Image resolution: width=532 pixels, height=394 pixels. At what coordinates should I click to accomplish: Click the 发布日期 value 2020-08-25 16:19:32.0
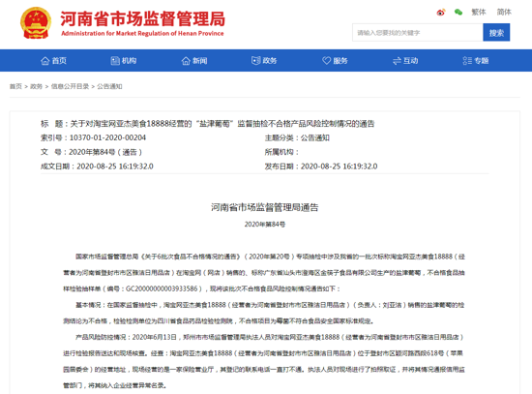pyautogui.click(x=339, y=167)
